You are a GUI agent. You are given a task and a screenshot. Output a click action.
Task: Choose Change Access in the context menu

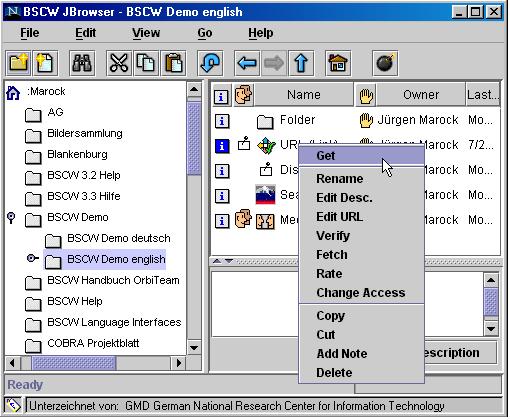(361, 293)
